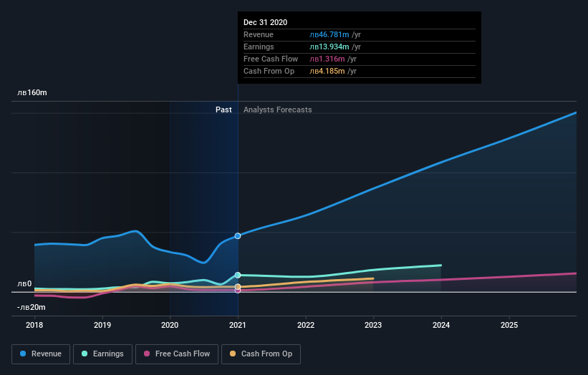The width and height of the screenshot is (588, 375).
Task: Click the лв4.185m cash from op value
Action: coord(327,71)
